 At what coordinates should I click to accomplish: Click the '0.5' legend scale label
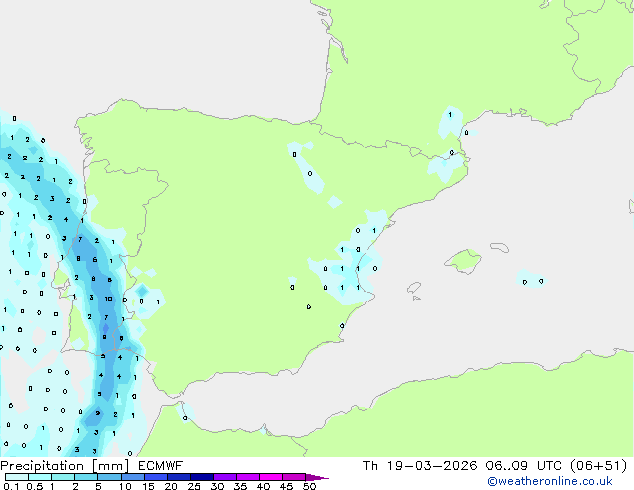point(35,486)
